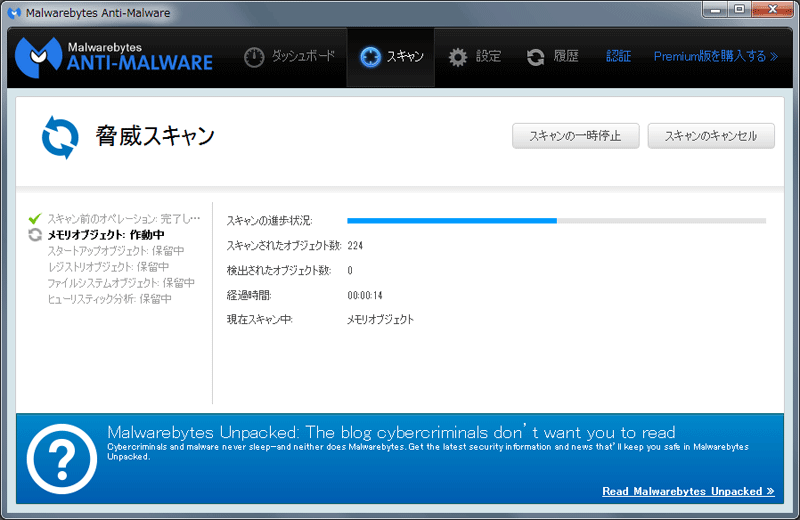
Task: Select レジストリオブジェクト: 保留中 step
Action: click(x=108, y=267)
